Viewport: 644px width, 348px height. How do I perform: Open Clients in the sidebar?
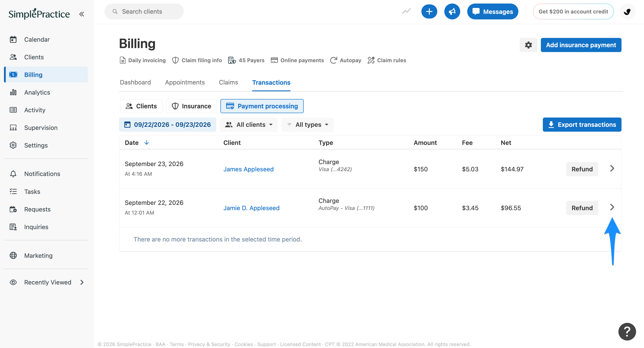pyautogui.click(x=34, y=57)
